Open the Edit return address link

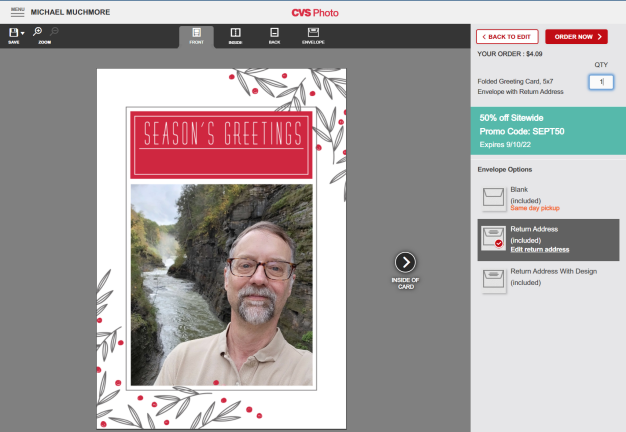[540, 250]
